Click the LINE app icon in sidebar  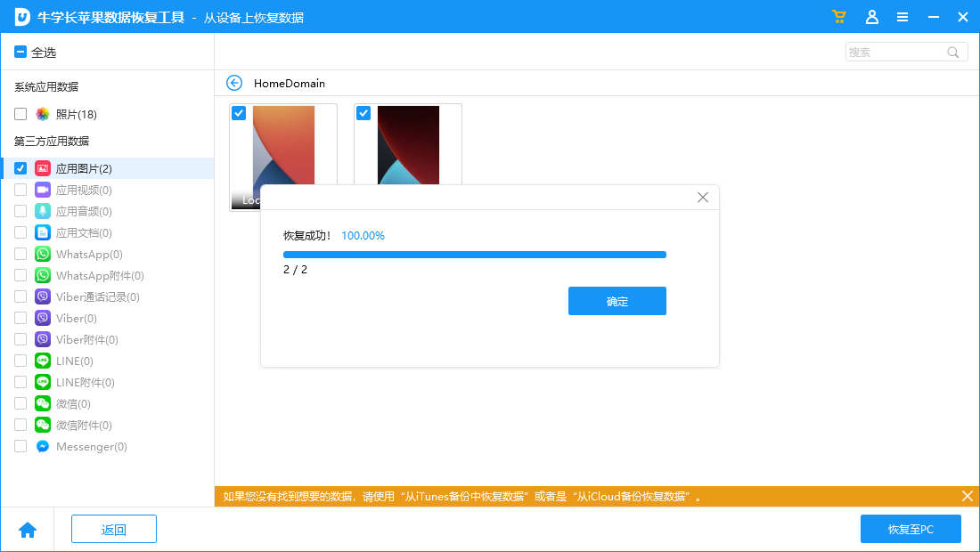click(42, 361)
